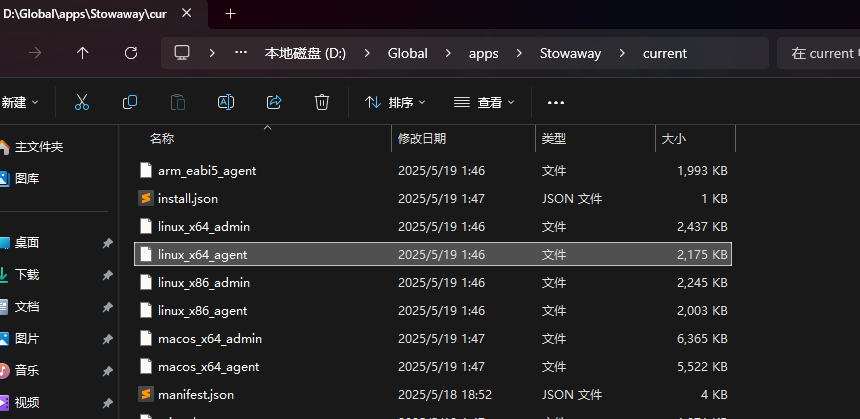Navigate to Global breadcrumb
The height and width of the screenshot is (419, 860).
[408, 53]
